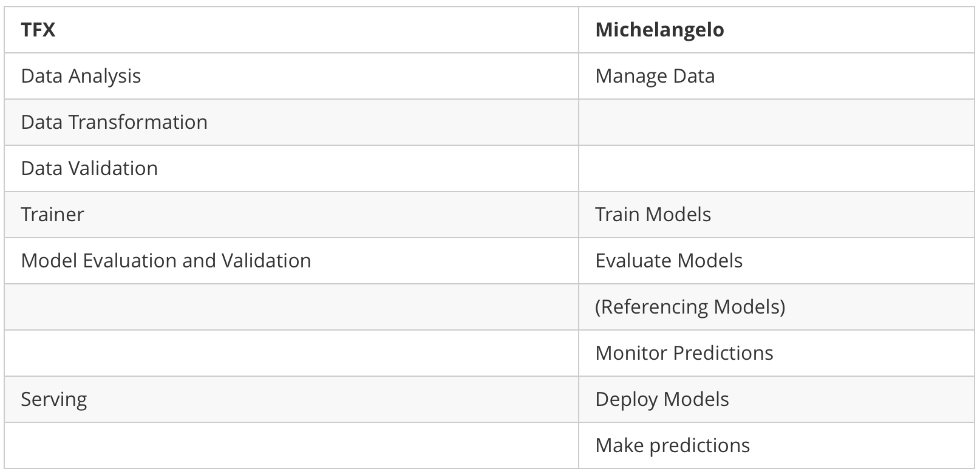Select the Make predictions cell
The height and width of the screenshot is (474, 980).
click(x=672, y=445)
